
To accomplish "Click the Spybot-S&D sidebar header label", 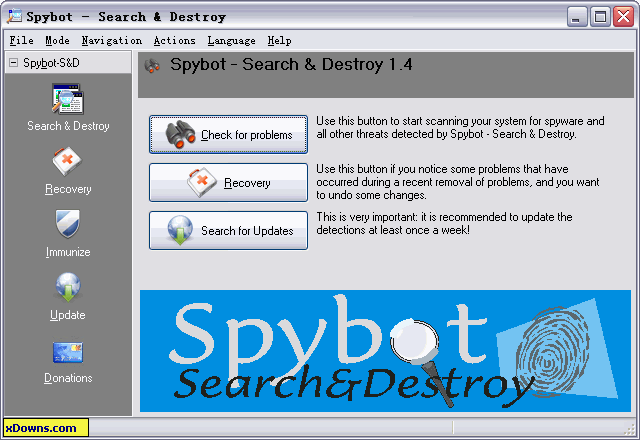I will point(51,62).
